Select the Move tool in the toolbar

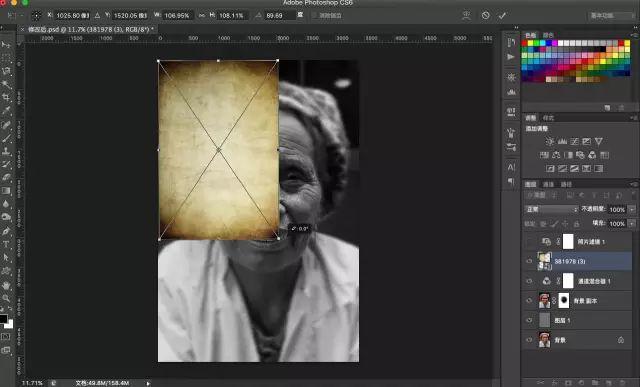(6, 44)
